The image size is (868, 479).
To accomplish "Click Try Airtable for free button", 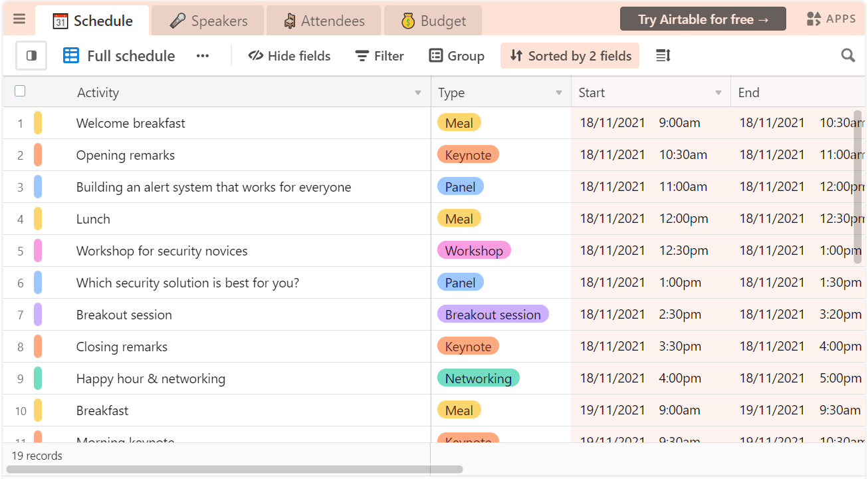I will point(703,19).
